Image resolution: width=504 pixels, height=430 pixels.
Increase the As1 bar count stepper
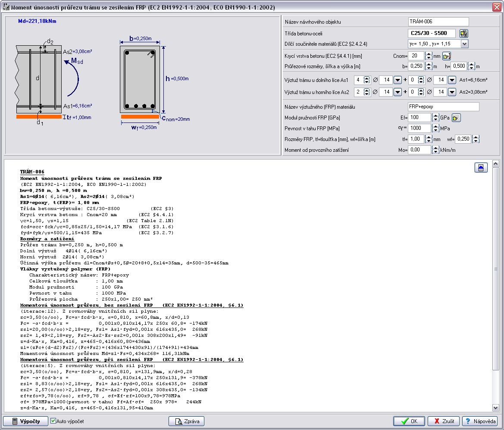pos(366,78)
